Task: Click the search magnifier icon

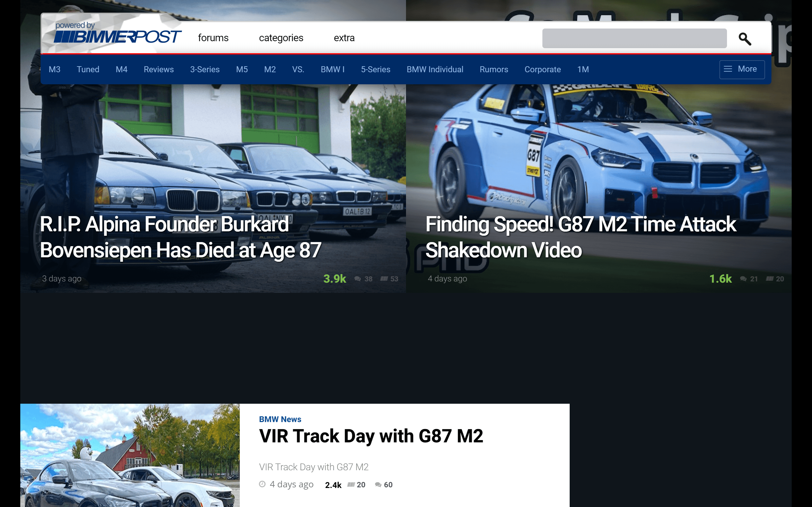Action: pyautogui.click(x=745, y=39)
